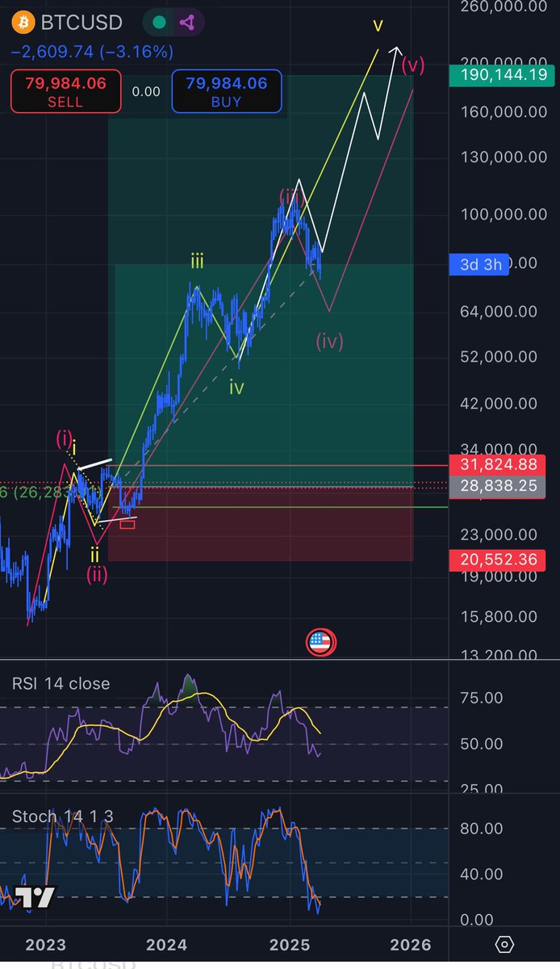Click the Stoch 80.00 scale label
Viewport: 560px width, 969px height.
coord(481,828)
